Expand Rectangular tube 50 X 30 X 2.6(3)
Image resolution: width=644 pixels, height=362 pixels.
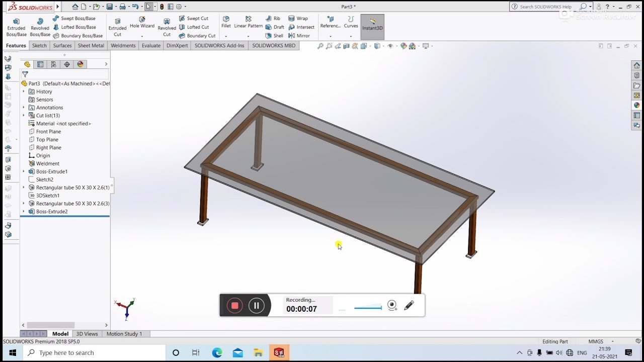coord(24,204)
